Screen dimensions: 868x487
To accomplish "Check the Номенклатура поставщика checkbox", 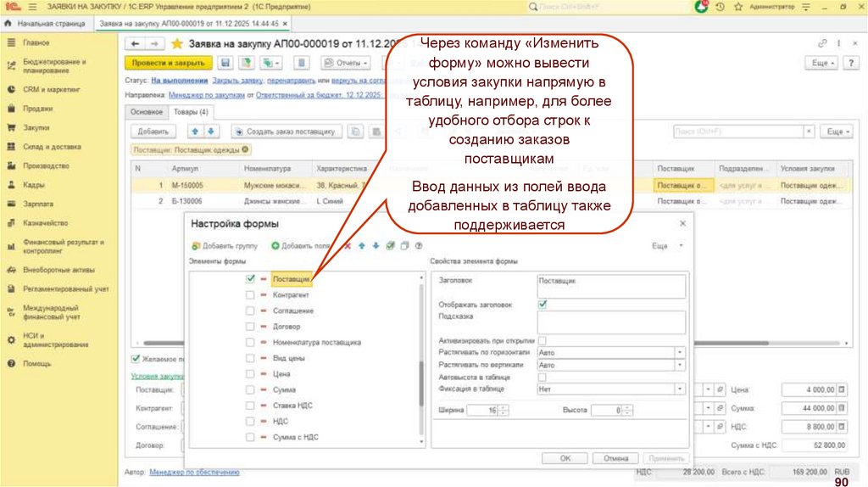I will click(250, 343).
